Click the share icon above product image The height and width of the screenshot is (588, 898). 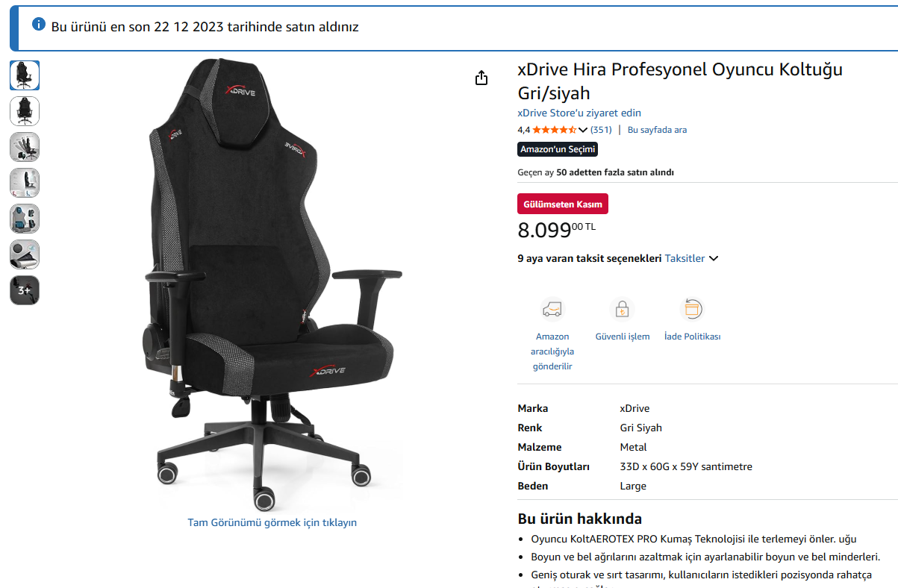click(x=481, y=78)
